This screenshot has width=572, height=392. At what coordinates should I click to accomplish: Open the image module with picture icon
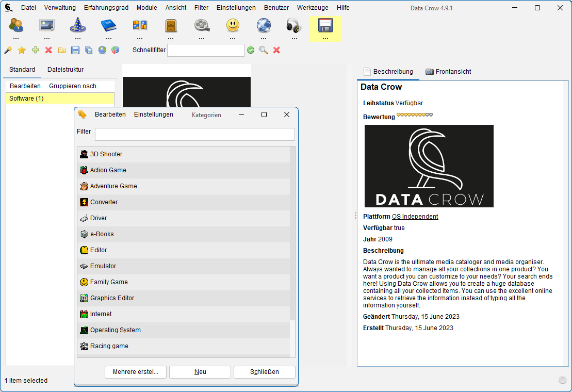click(x=47, y=25)
